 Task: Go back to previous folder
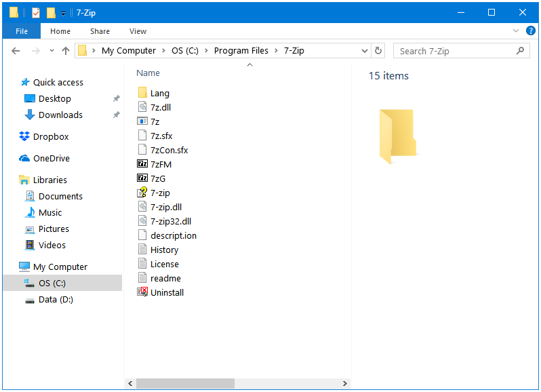coord(16,51)
